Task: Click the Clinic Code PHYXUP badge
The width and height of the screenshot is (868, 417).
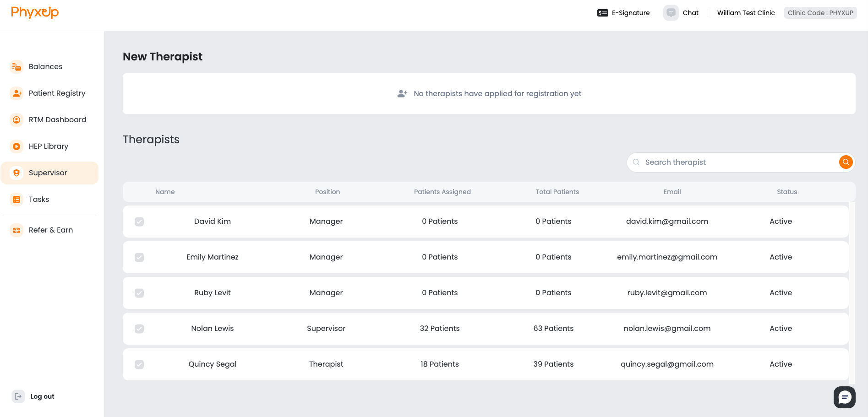Action: tap(820, 12)
